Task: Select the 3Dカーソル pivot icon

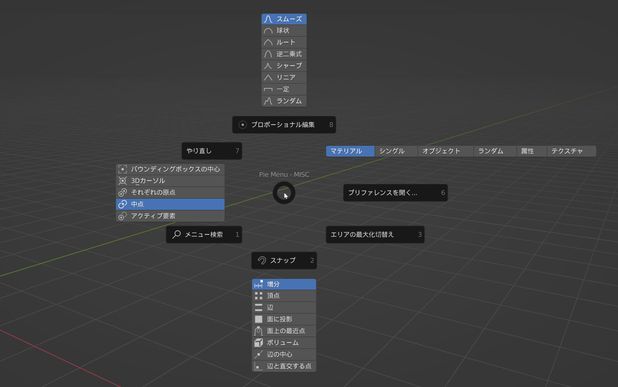Action: pyautogui.click(x=123, y=180)
